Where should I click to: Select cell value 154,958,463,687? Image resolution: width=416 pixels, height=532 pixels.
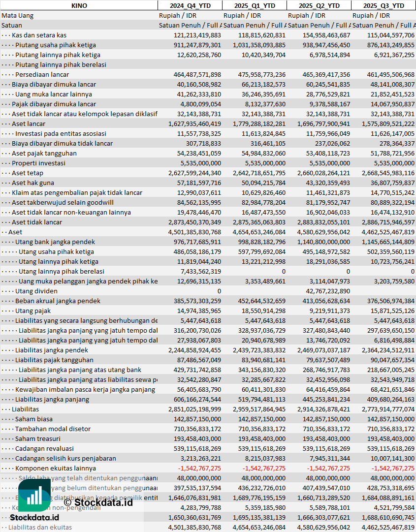pyautogui.click(x=326, y=35)
